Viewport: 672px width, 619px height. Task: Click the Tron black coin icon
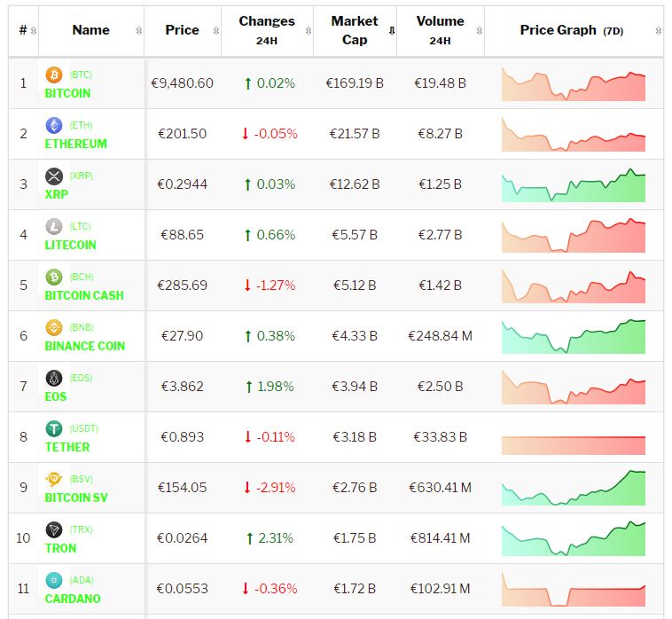pyautogui.click(x=54, y=529)
